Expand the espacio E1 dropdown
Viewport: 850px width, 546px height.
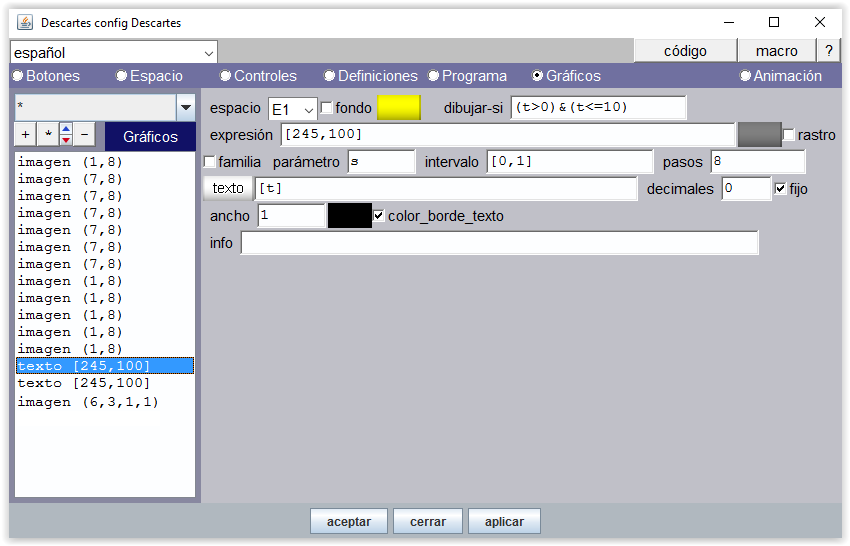[x=308, y=109]
